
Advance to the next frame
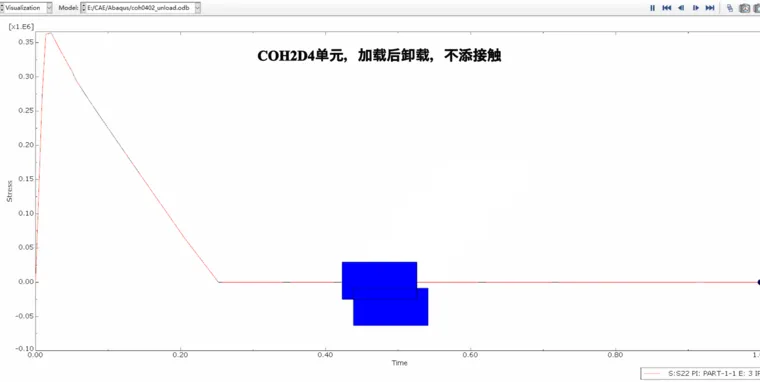[x=696, y=8]
